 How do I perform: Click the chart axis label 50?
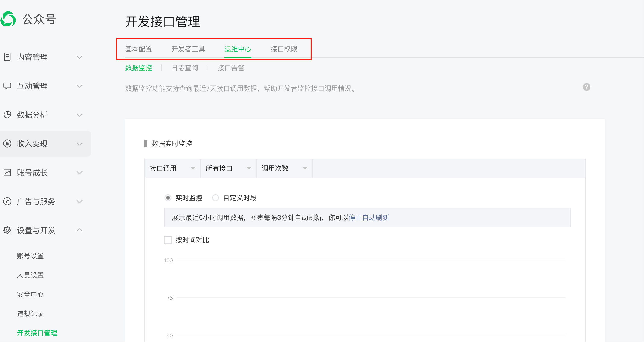169,335
